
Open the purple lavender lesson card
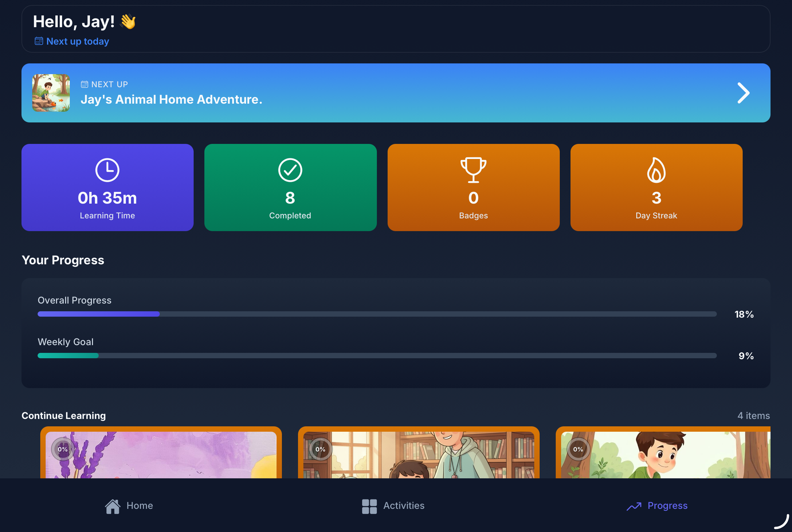(161, 455)
